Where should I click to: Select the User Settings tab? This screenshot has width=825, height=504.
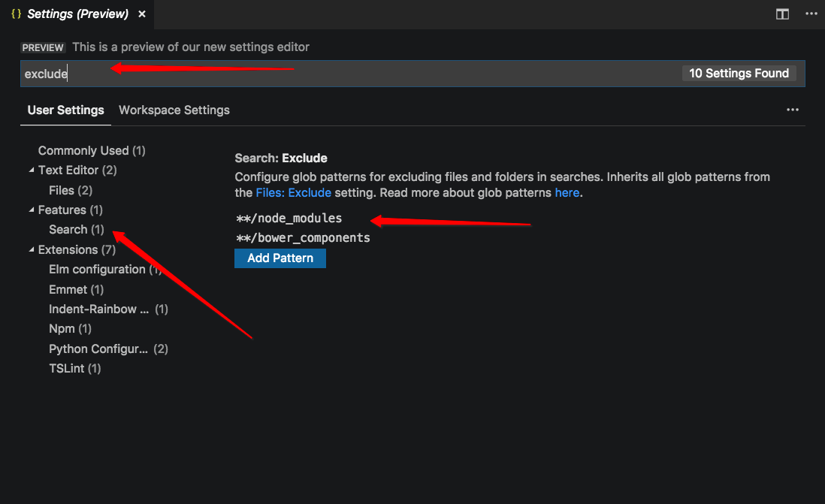pyautogui.click(x=65, y=110)
